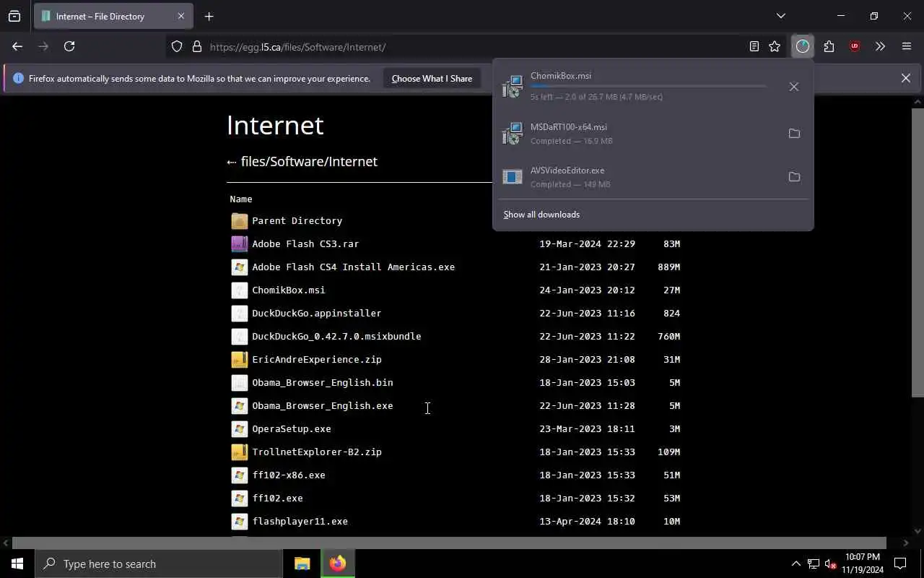This screenshot has height=578, width=924.
Task: Go back via files/Software/Internet link
Action: coord(309,161)
